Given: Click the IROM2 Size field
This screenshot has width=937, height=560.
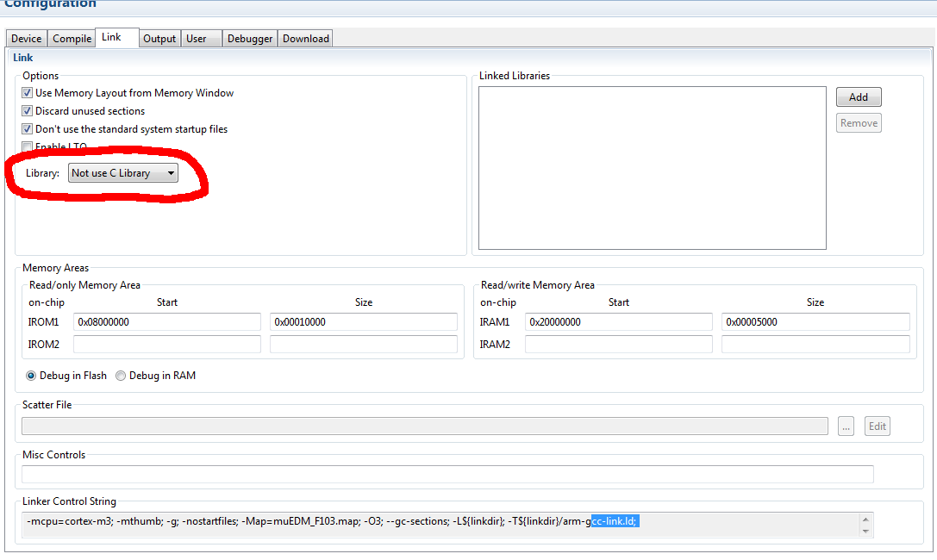Looking at the screenshot, I should tap(363, 345).
